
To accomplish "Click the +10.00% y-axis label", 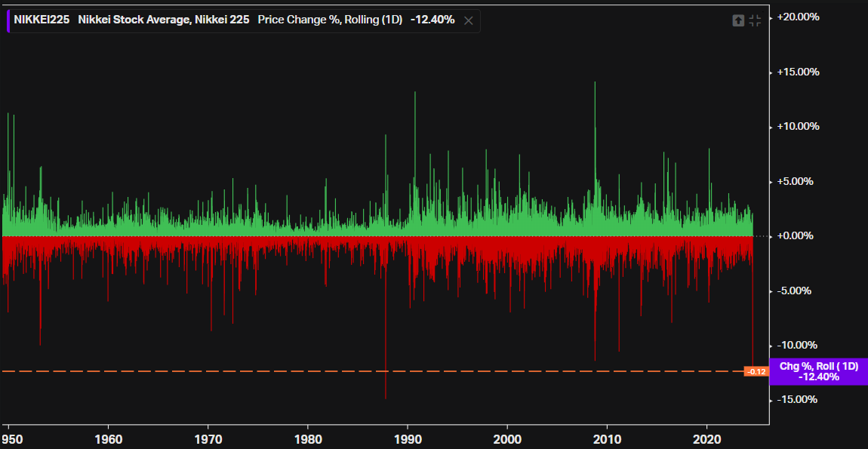I will coord(798,126).
